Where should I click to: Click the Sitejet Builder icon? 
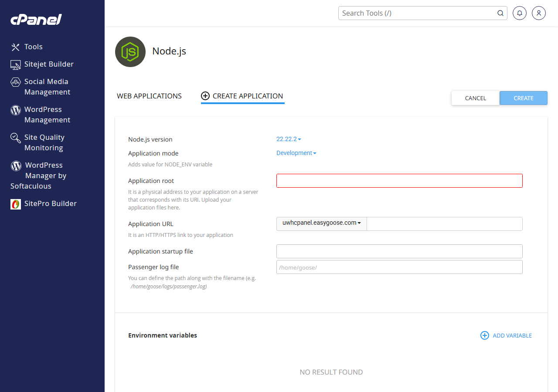[x=16, y=64]
